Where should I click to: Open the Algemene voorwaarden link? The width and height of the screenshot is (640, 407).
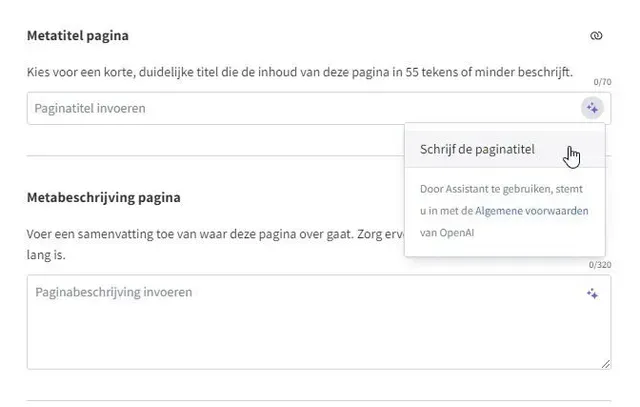tap(531, 211)
